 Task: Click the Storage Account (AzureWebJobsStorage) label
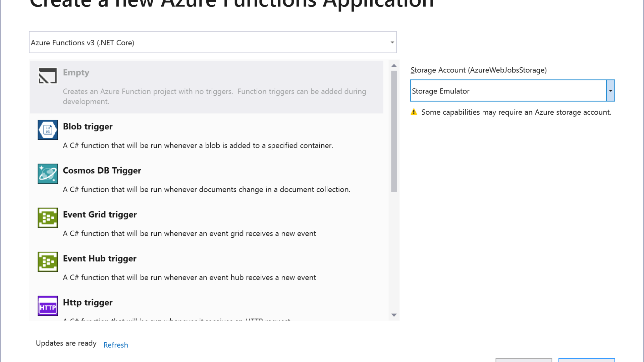pos(479,70)
